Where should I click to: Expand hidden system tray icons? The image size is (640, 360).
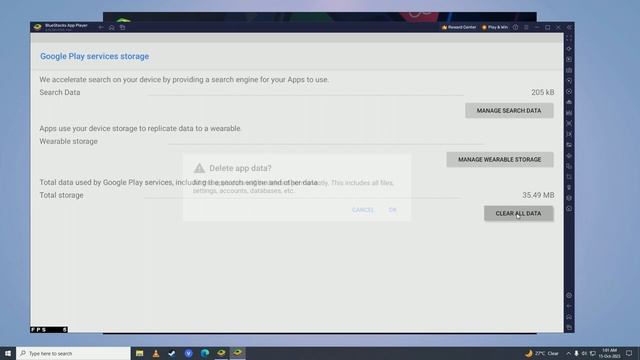[568, 353]
